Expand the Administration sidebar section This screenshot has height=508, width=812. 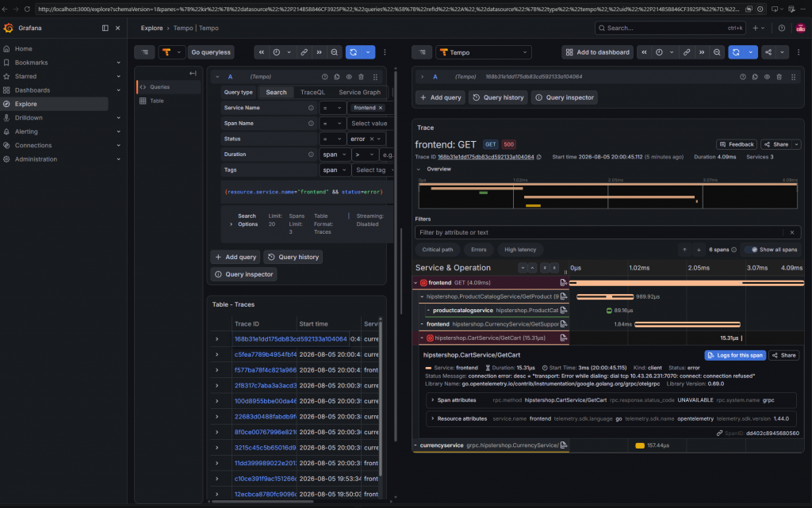click(x=119, y=159)
